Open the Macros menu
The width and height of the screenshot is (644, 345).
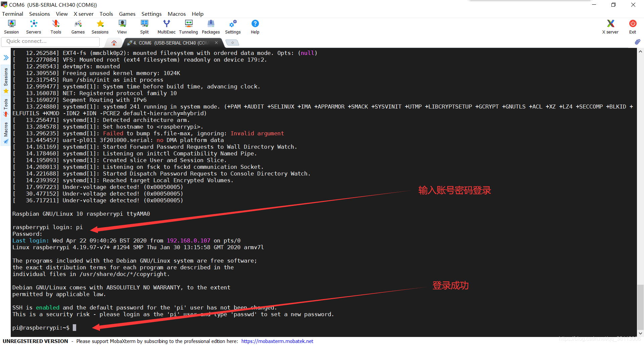(177, 14)
